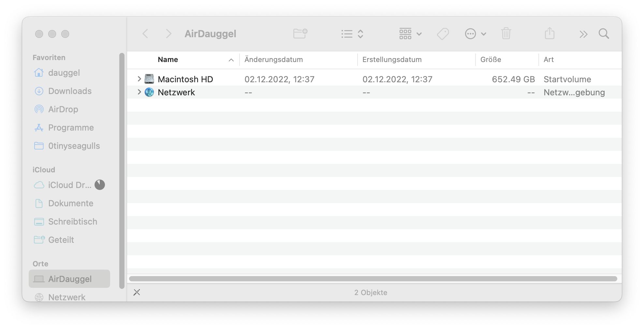Toggle sort direction arrow in Name column
The image size is (644, 329).
point(231,60)
